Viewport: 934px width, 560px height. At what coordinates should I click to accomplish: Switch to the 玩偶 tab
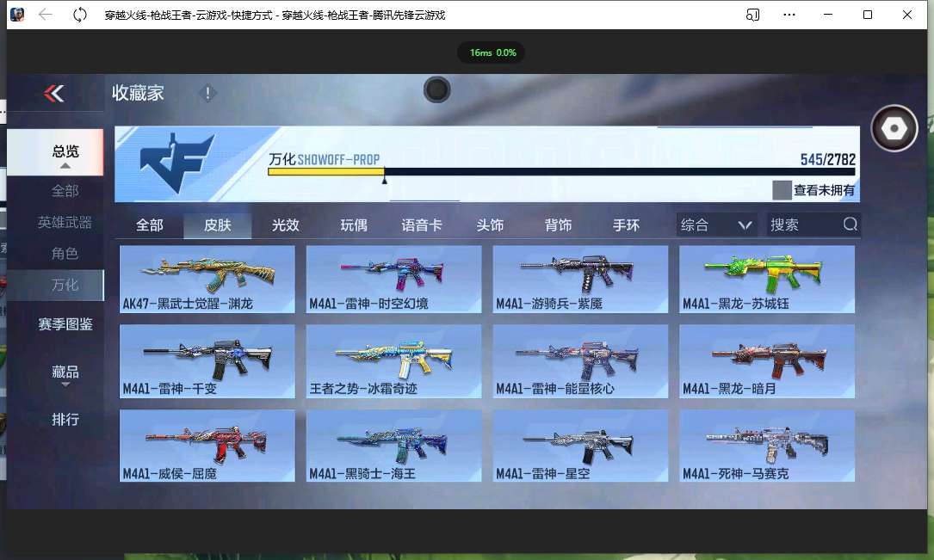point(354,225)
